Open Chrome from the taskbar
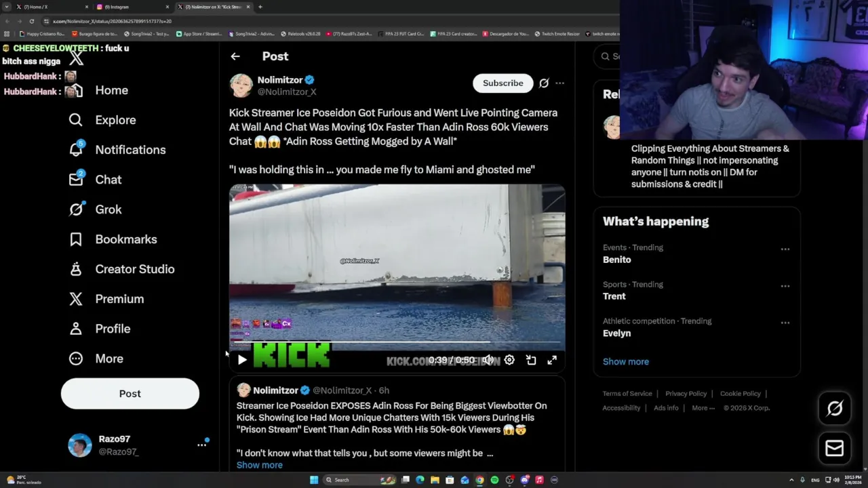 [479, 480]
